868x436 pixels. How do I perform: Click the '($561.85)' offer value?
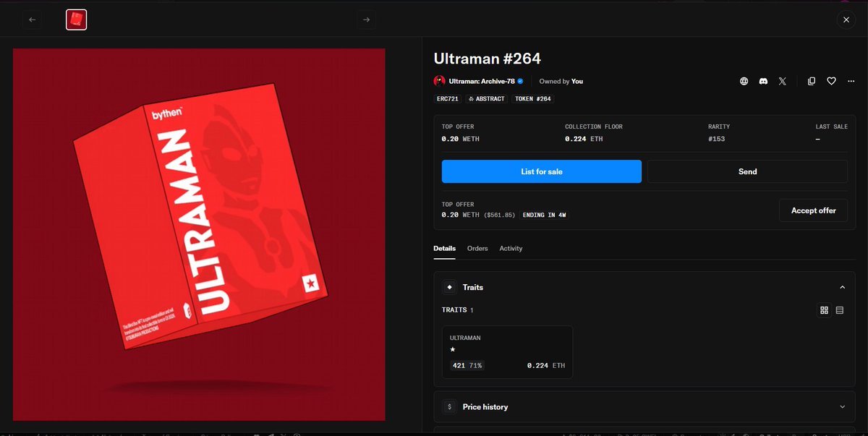pyautogui.click(x=498, y=215)
